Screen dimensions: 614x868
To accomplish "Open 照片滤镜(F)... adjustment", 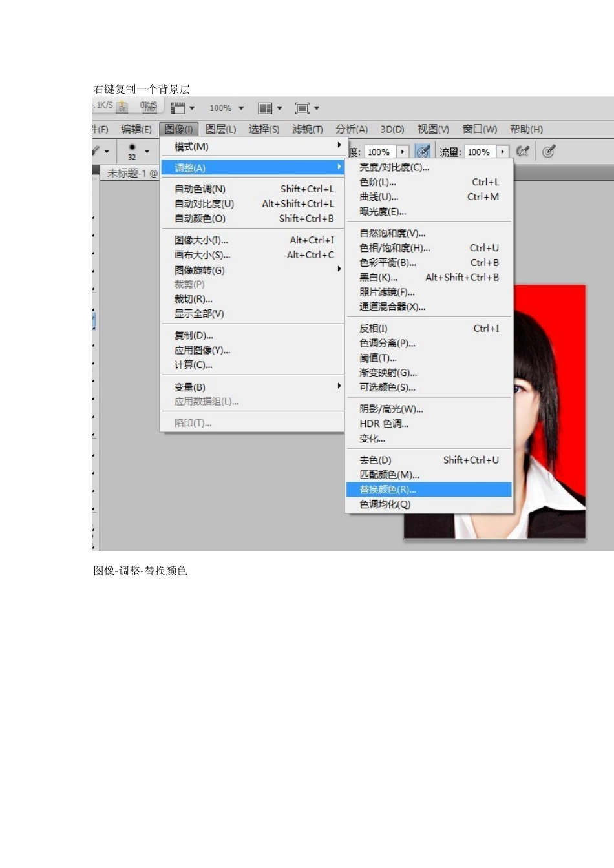I will point(429,292).
